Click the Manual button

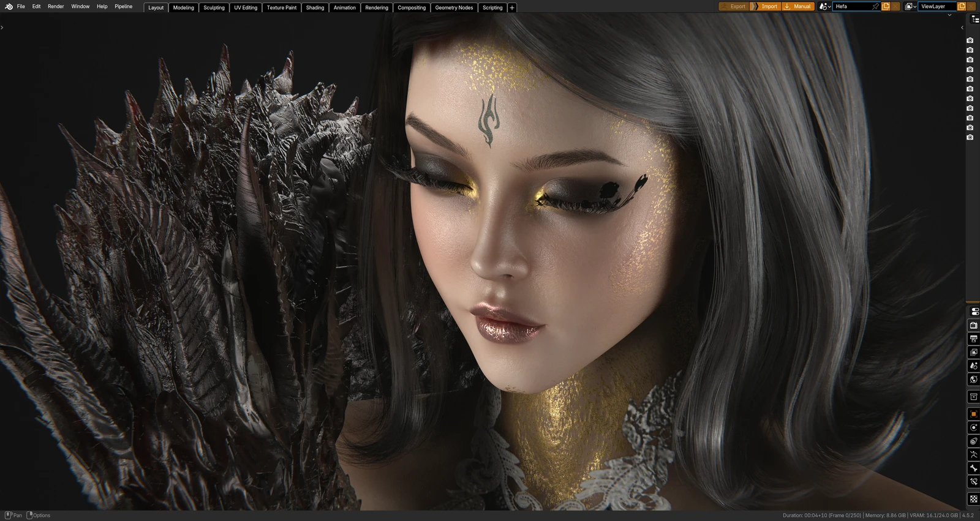point(798,7)
